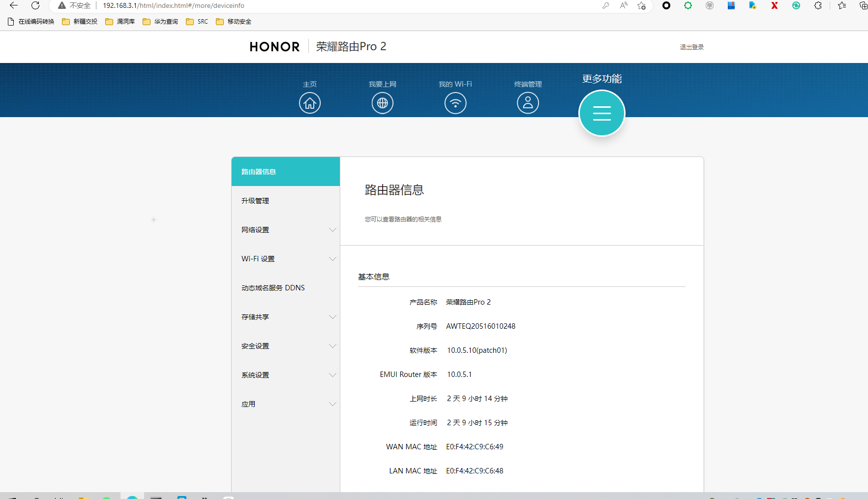Click LAN MAC E0:F4:42:C9:C6:48
The height and width of the screenshot is (499, 868).
(475, 471)
